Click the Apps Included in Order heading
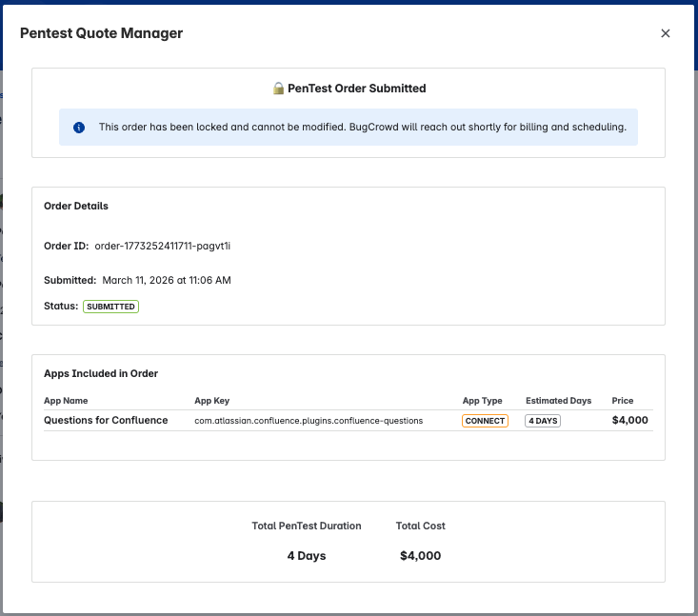The height and width of the screenshot is (616, 698). tap(101, 373)
